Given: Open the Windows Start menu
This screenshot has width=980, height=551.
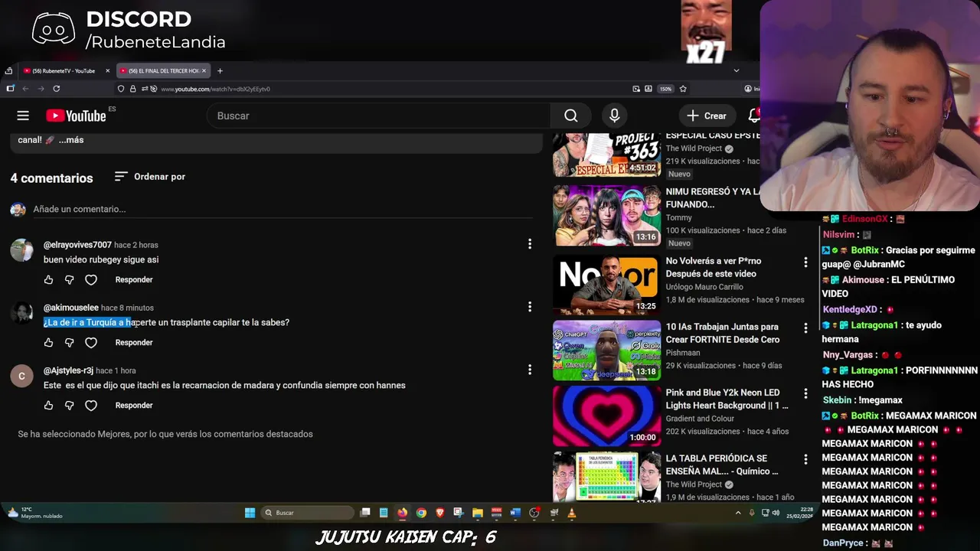Looking at the screenshot, I should tap(250, 513).
